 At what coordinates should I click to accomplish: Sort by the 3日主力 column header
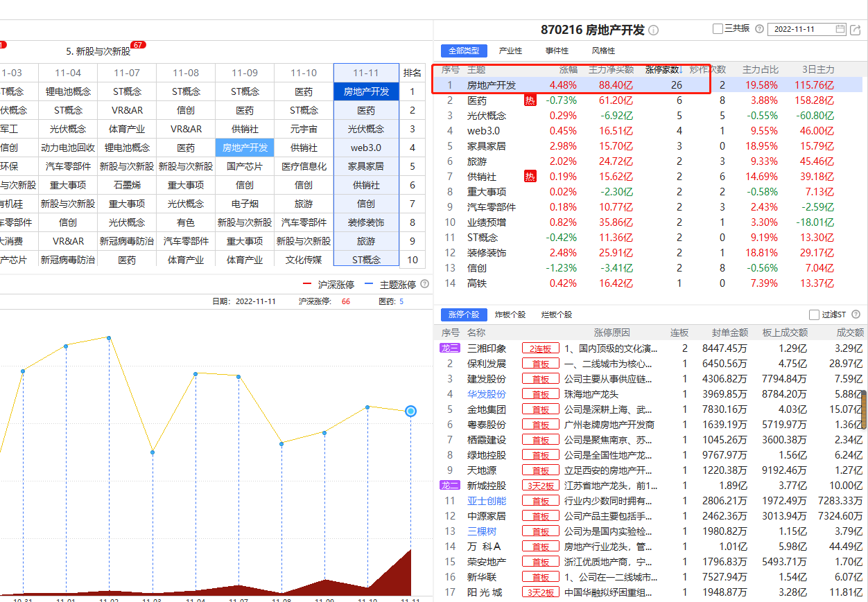[818, 69]
